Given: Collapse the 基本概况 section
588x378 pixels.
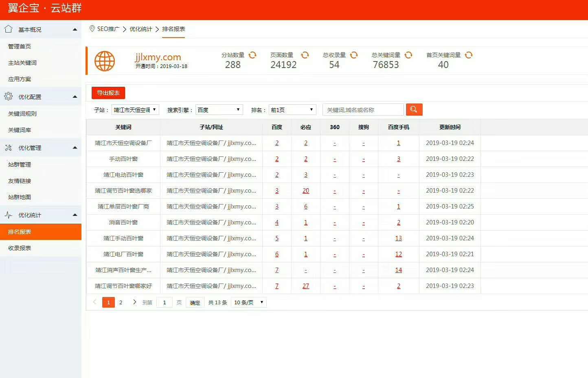Looking at the screenshot, I should [x=75, y=29].
